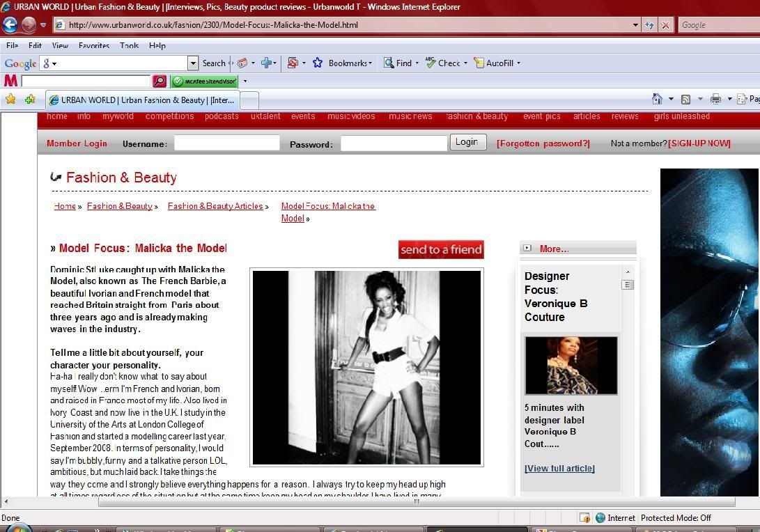Click the Username input field
This screenshot has width=760, height=532.
(x=226, y=143)
